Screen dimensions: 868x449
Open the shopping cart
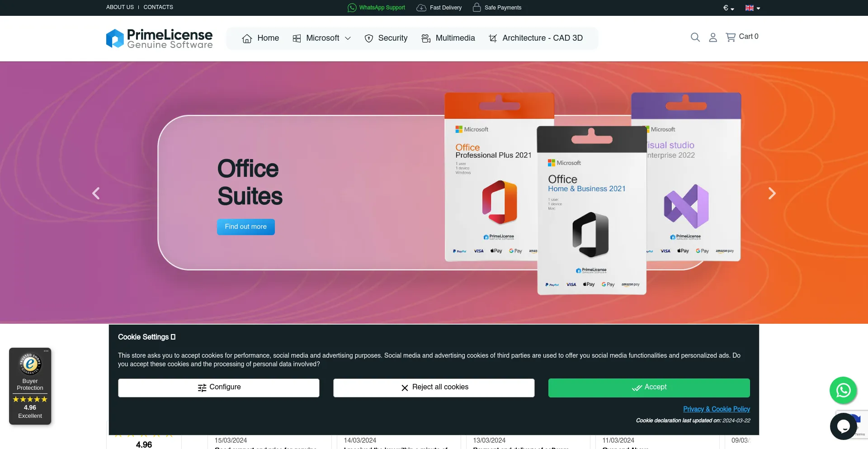click(x=742, y=37)
